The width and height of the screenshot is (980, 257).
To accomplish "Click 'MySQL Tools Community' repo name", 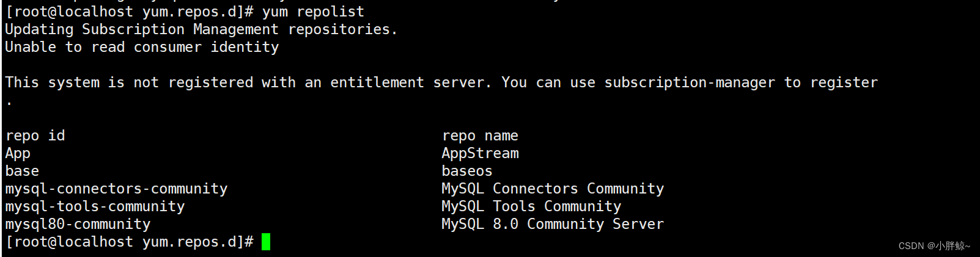I will [531, 206].
